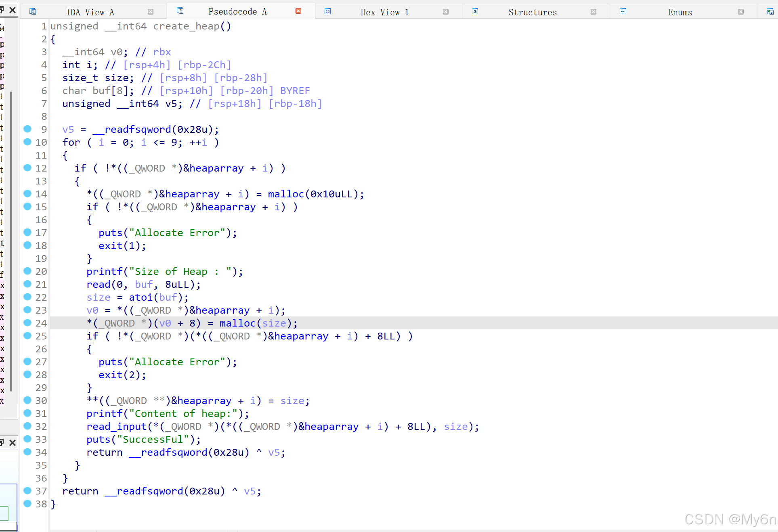Switch to the Hex View-1 tab
This screenshot has height=532, width=778.
pyautogui.click(x=384, y=13)
